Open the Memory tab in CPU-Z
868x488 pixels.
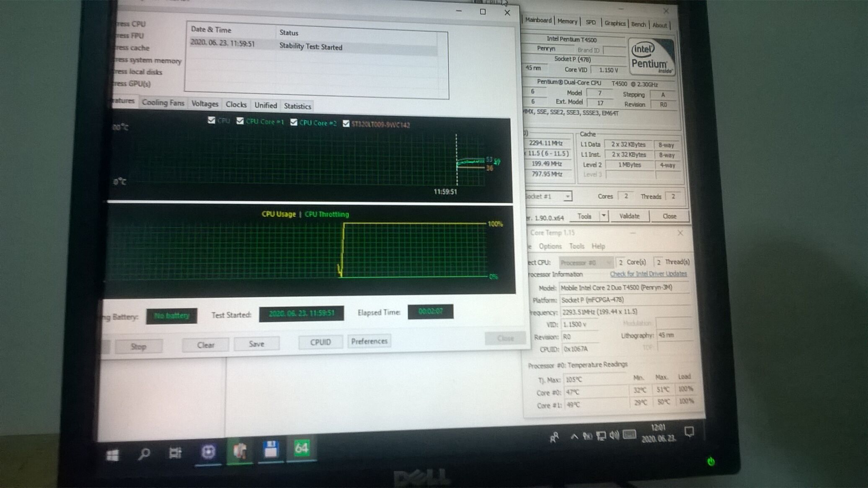click(567, 21)
